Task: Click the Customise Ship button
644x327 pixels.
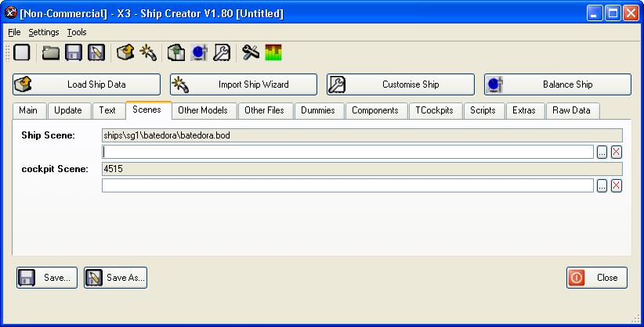Action: 400,84
